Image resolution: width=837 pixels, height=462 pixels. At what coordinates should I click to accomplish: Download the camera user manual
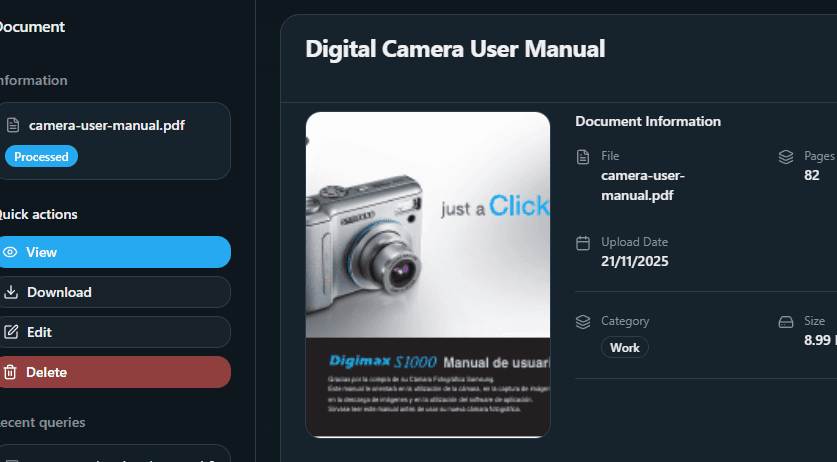(x=114, y=292)
